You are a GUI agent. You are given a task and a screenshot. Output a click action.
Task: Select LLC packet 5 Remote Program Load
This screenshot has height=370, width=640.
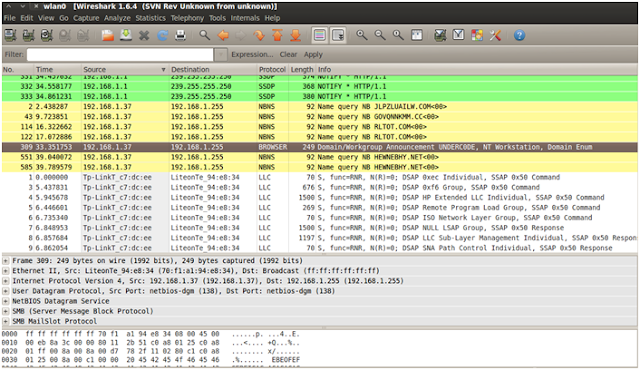[x=320, y=208]
